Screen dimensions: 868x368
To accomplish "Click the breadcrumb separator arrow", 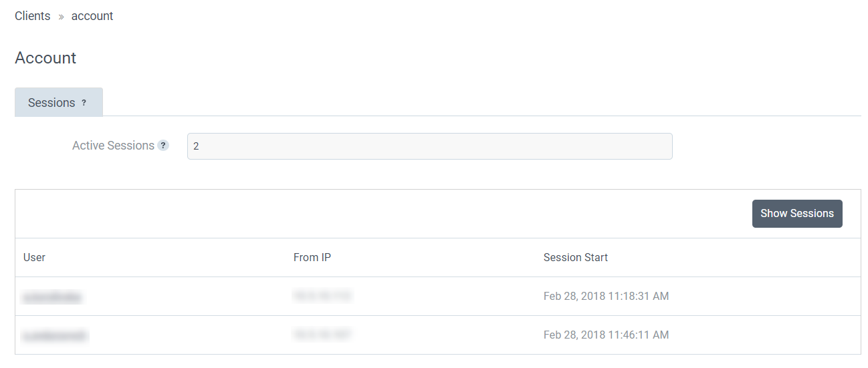I will tap(61, 17).
